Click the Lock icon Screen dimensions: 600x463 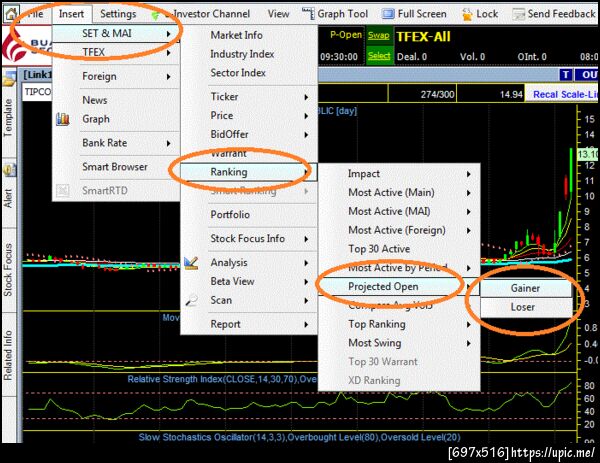pos(467,15)
